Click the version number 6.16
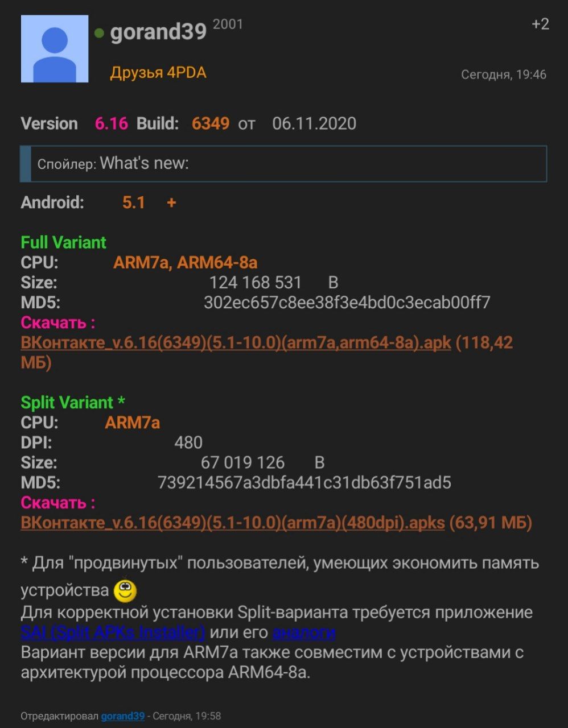The height and width of the screenshot is (728, 568). coord(111,123)
